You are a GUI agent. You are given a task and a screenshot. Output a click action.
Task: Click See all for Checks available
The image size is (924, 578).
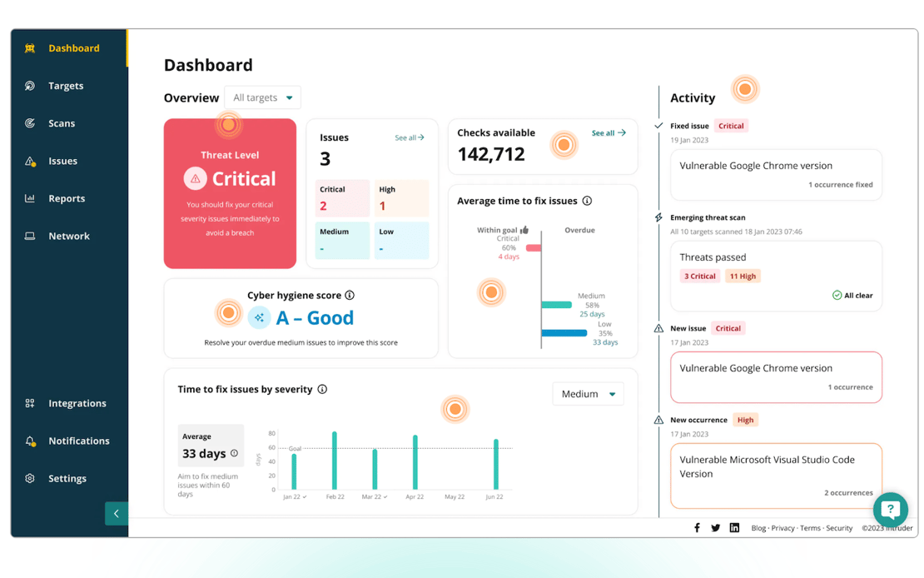point(609,132)
